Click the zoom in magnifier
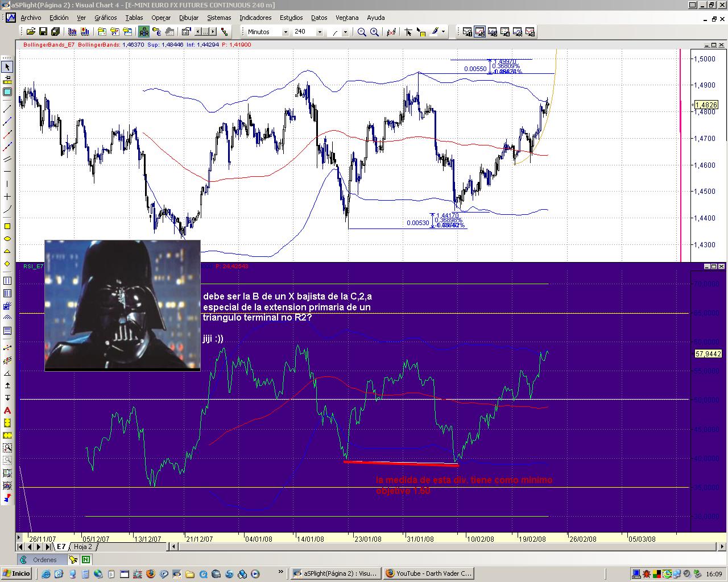The image size is (728, 582). pos(375,32)
